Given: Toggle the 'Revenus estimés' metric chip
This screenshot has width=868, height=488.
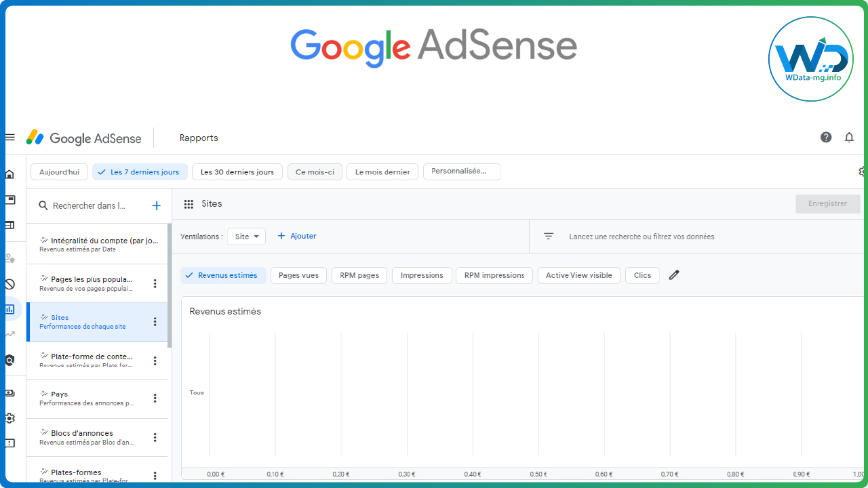Looking at the screenshot, I should coord(223,274).
